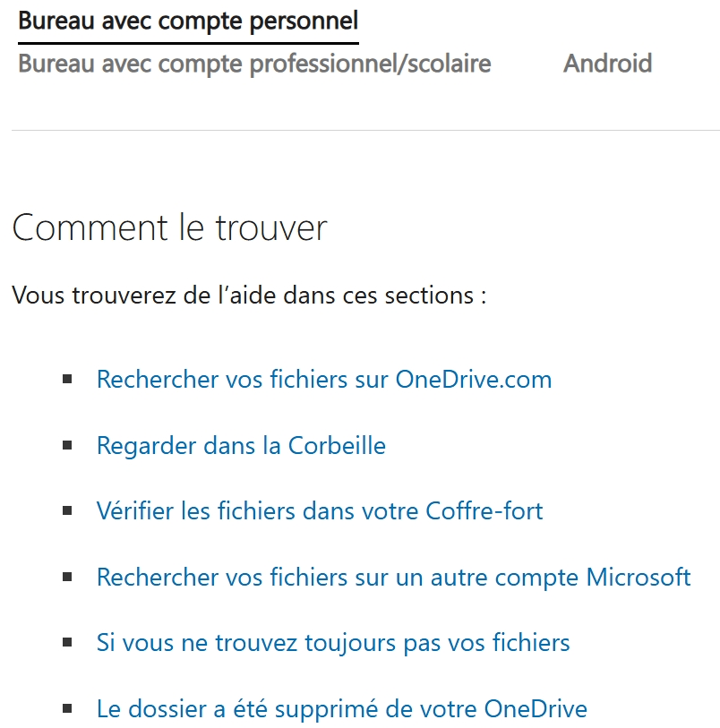Follow the Regarder dans la Corbeille link
Image resolution: width=720 pixels, height=728 pixels.
[241, 446]
